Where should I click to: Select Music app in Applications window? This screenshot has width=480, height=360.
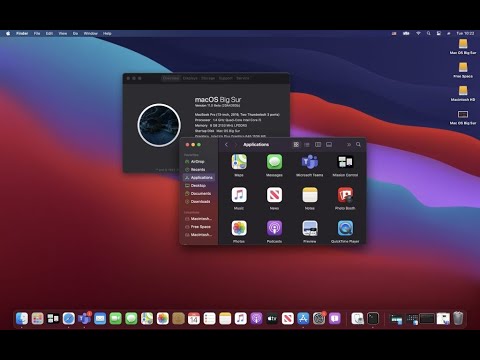(x=239, y=195)
